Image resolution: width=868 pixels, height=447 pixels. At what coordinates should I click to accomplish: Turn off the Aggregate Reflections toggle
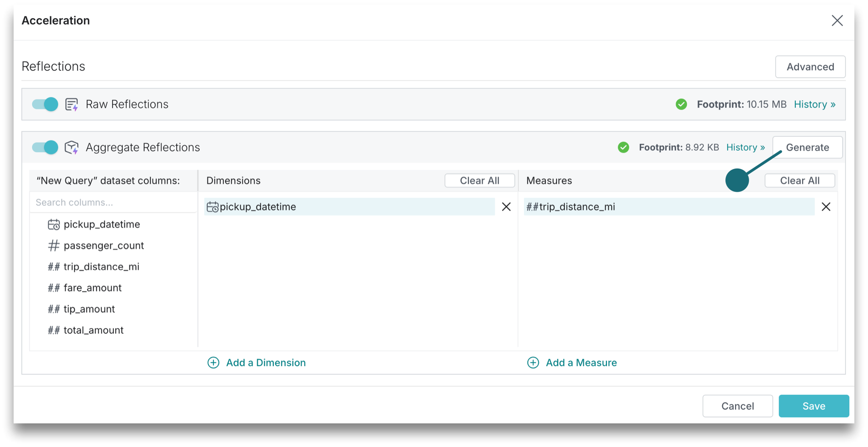[45, 148]
